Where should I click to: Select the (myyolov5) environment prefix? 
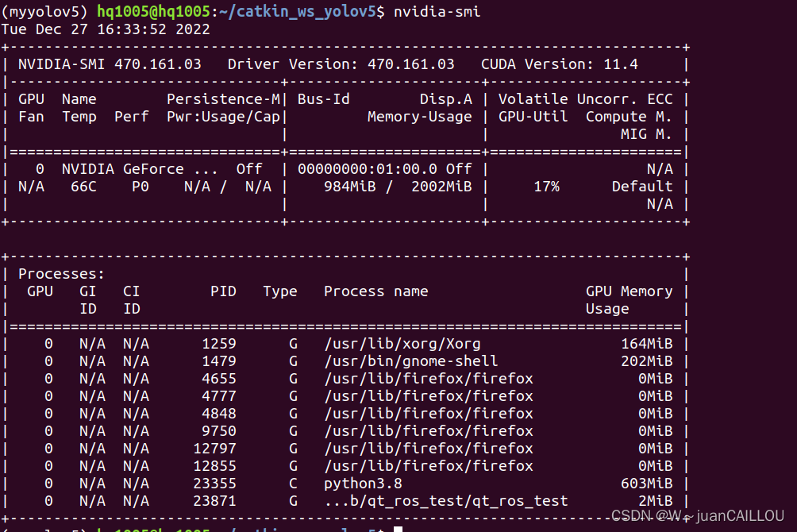tap(44, 11)
